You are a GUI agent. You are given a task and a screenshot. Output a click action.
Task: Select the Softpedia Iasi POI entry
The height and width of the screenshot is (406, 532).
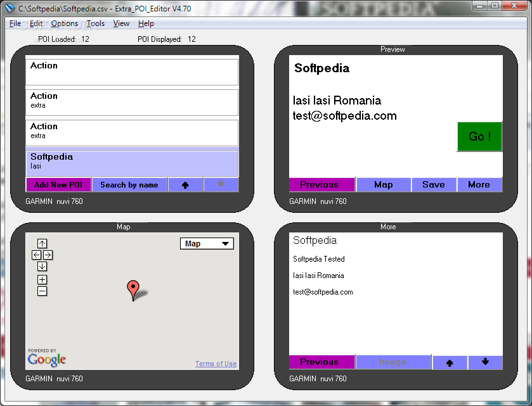(x=132, y=163)
